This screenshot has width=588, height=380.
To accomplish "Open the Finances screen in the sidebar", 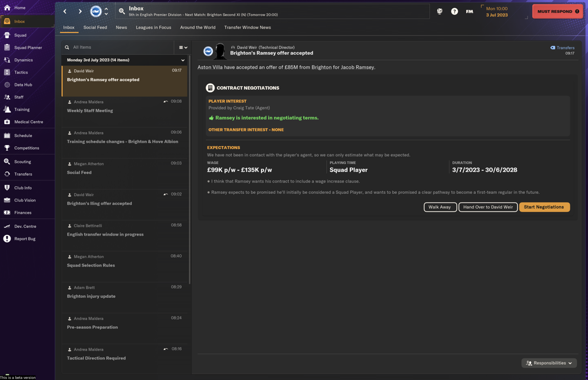I will [x=24, y=213].
